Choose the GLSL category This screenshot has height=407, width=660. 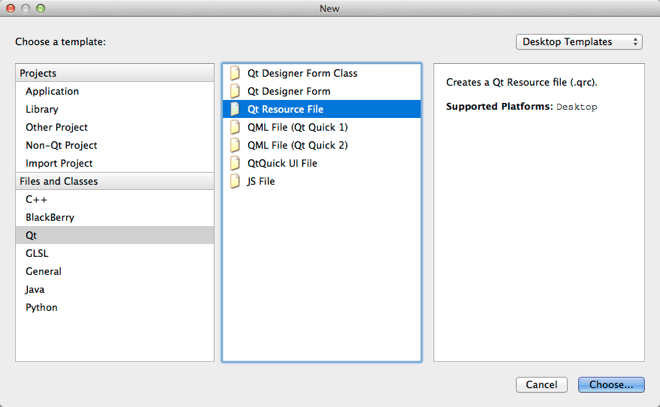pyautogui.click(x=37, y=253)
